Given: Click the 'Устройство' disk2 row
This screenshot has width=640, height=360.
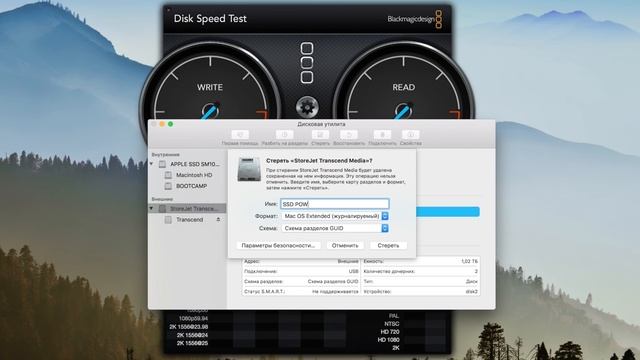Looking at the screenshot, I should click(420, 292).
